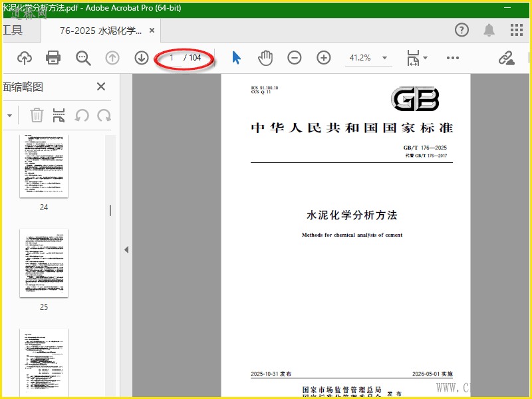This screenshot has width=532, height=399.
Task: Go to previous page with up arrow
Action: tap(112, 58)
